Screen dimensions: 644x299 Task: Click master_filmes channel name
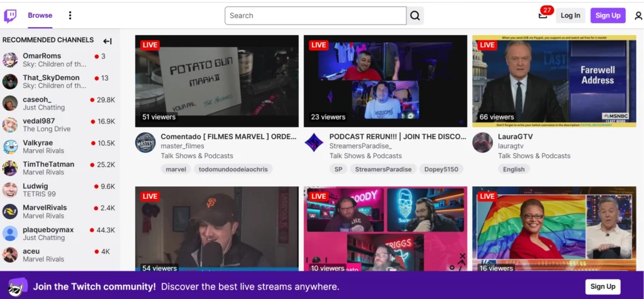coord(182,146)
